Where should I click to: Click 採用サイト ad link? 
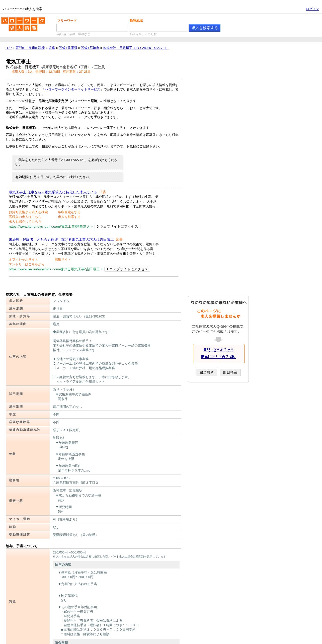[x=63, y=260]
